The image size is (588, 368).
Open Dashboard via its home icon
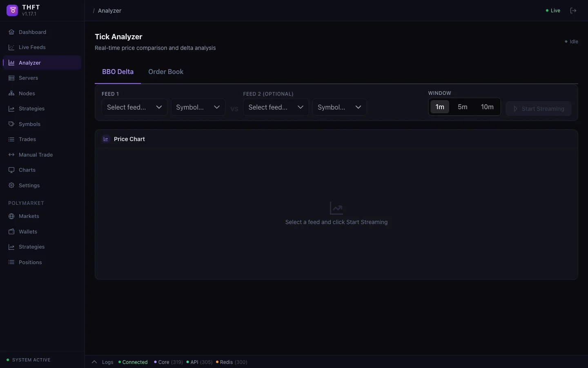[11, 32]
